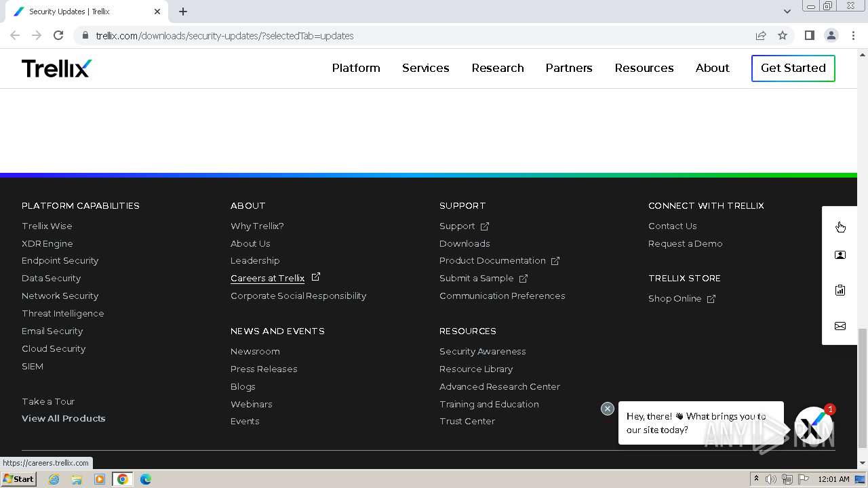This screenshot has height=488, width=868.
Task: Open Internet Explorer from the taskbar
Action: click(x=54, y=479)
